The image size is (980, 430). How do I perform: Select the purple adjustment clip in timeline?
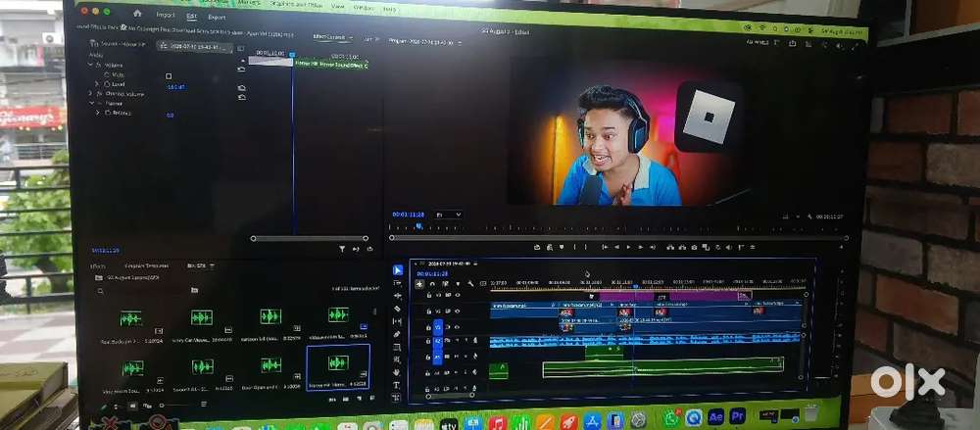(668, 297)
